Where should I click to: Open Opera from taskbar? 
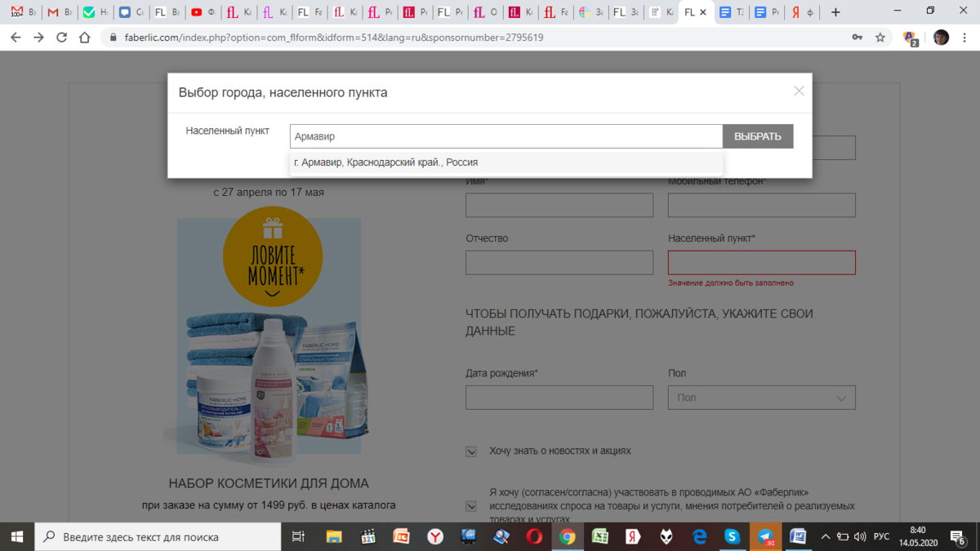pos(534,536)
